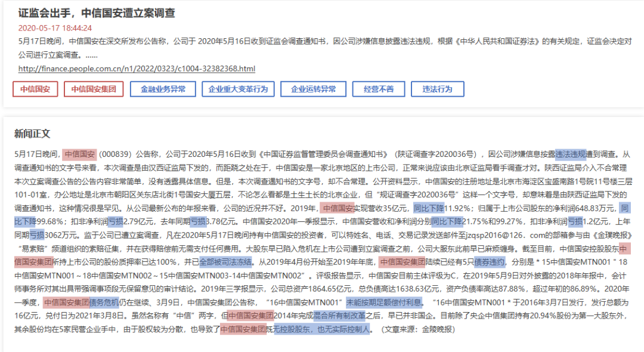The width and height of the screenshot is (644, 352).
Task: Click the highlighted 无控股股东，也无实际控制人 phrase
Action: tap(321, 329)
